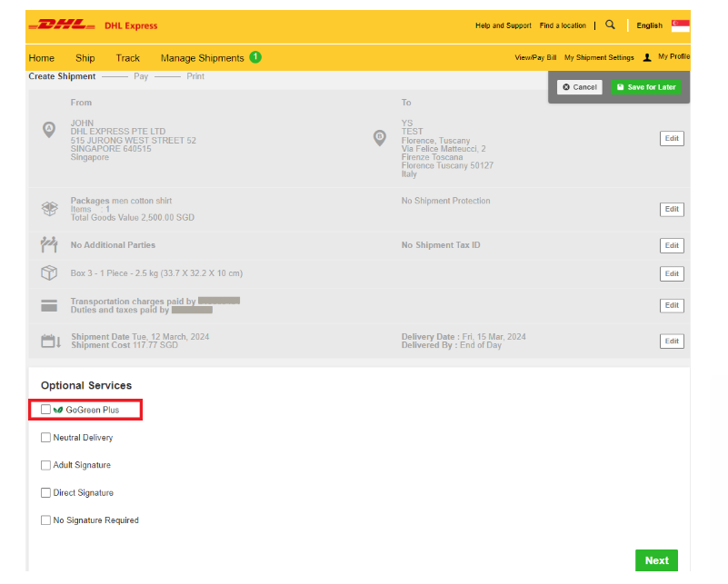Click the My Profile person icon

click(647, 57)
